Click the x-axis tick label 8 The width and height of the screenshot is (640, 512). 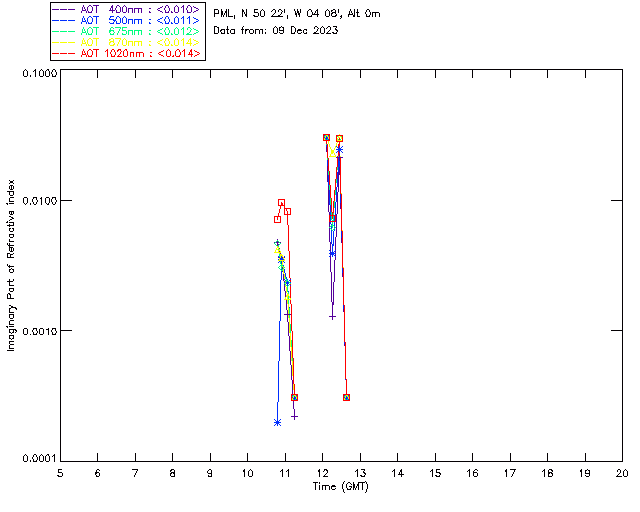[x=173, y=473]
